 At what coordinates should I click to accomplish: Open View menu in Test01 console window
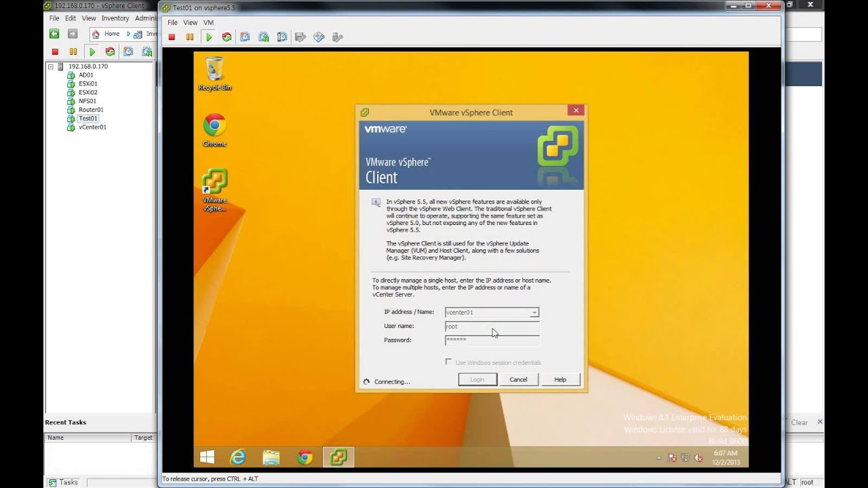(x=191, y=22)
